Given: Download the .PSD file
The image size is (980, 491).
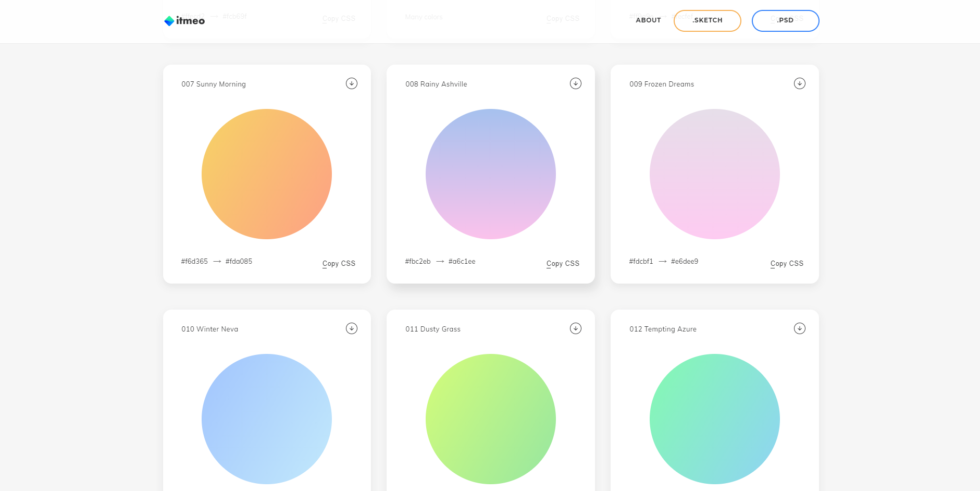Looking at the screenshot, I should point(785,21).
